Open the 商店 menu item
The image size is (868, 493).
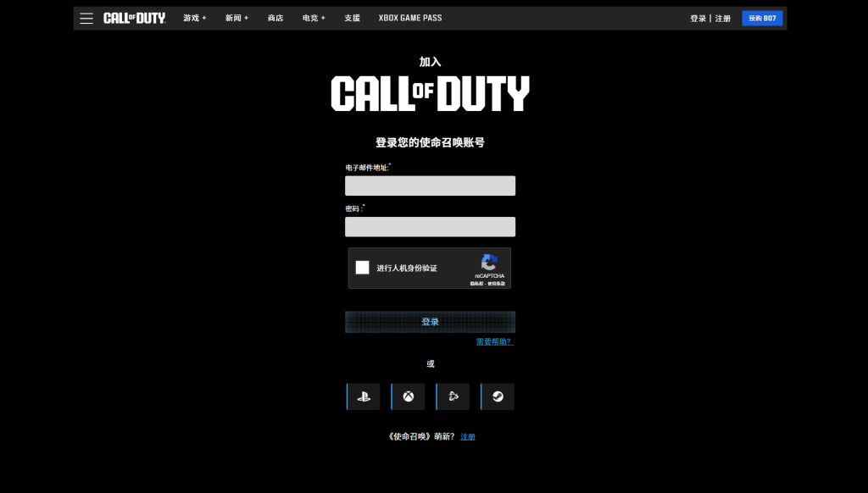tap(275, 19)
